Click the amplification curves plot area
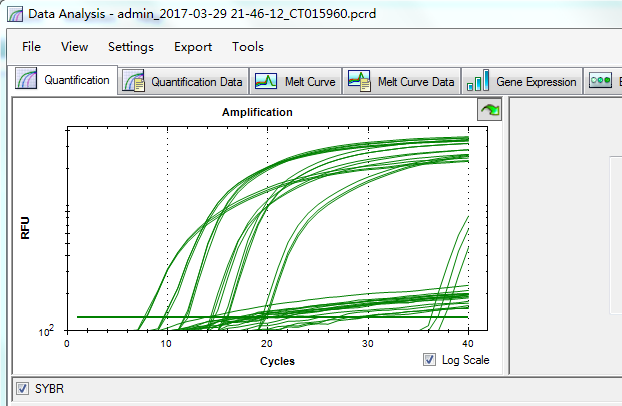 pyautogui.click(x=277, y=229)
